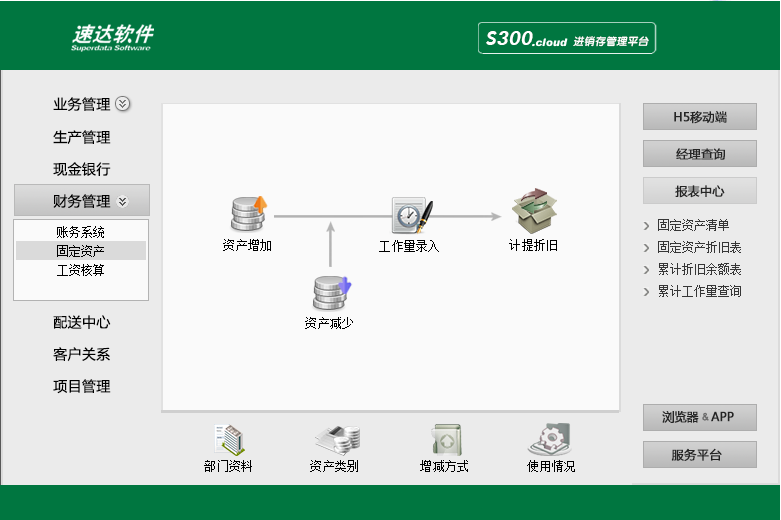Select the 工资核算 submenu item
This screenshot has width=781, height=520.
tap(81, 270)
